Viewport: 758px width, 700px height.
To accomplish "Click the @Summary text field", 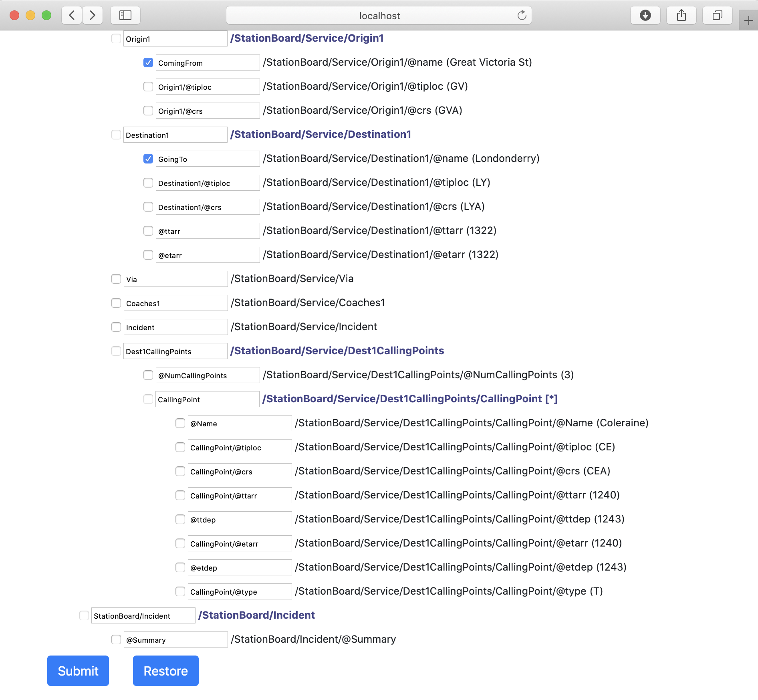I will (175, 639).
